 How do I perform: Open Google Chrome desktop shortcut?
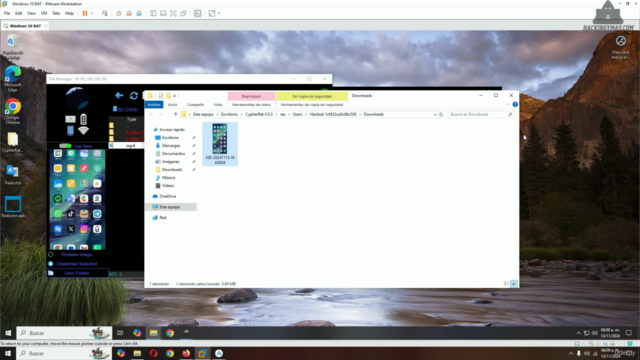(13, 111)
